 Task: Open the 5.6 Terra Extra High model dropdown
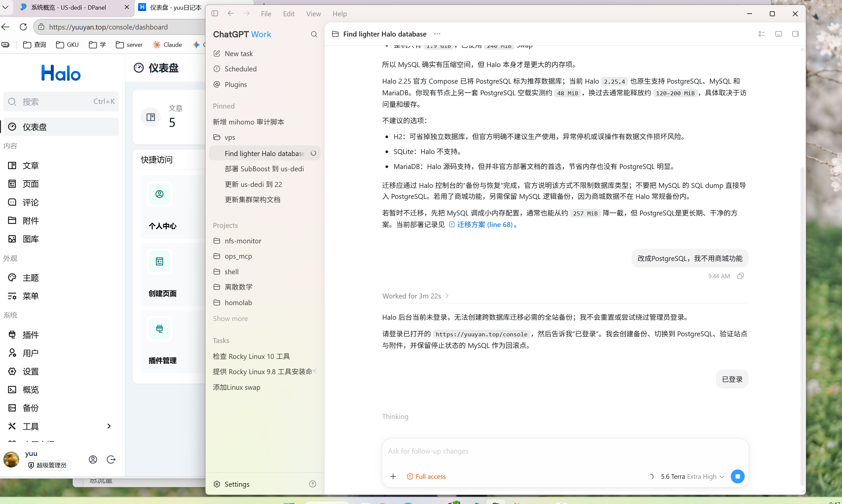click(692, 476)
